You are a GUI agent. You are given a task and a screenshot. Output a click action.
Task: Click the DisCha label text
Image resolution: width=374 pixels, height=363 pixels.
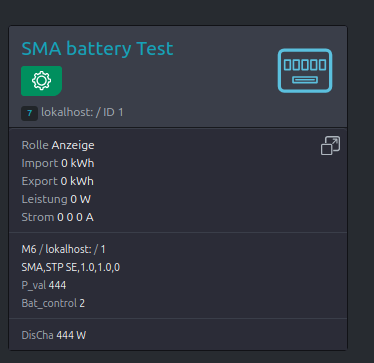coord(37,335)
